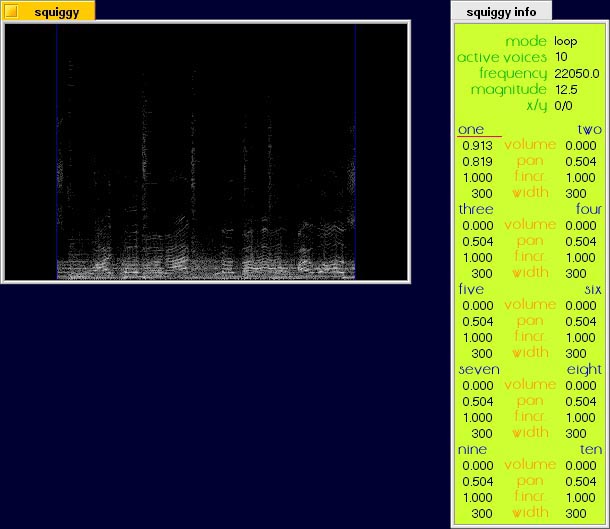The width and height of the screenshot is (610, 529).
Task: Click "pan" label between three and four
Action: pos(530,242)
